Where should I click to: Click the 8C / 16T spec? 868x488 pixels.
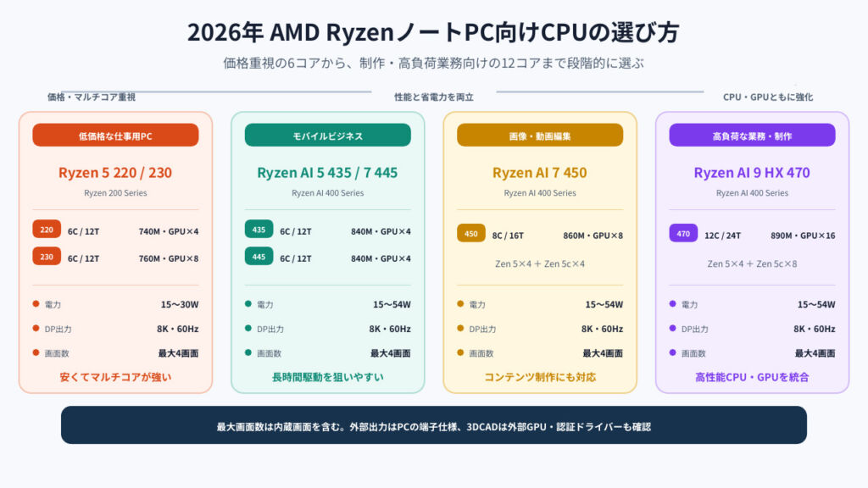point(508,236)
